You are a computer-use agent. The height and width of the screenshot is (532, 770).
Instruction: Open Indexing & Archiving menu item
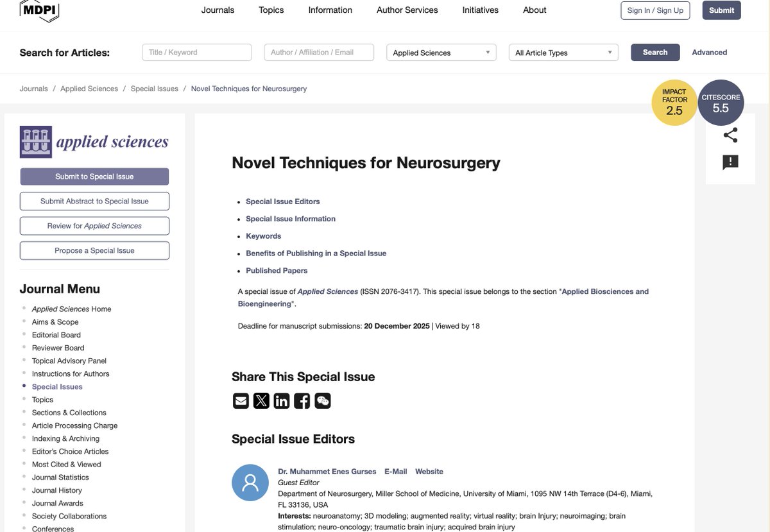[66, 439]
